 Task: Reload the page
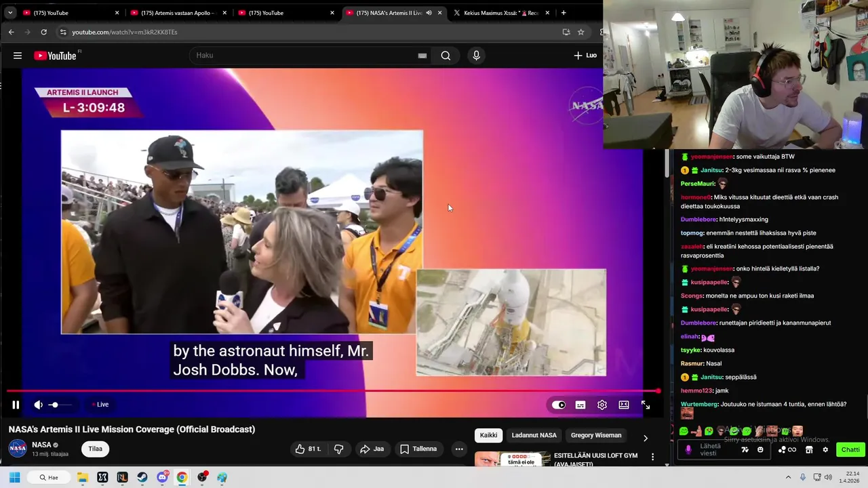click(43, 32)
